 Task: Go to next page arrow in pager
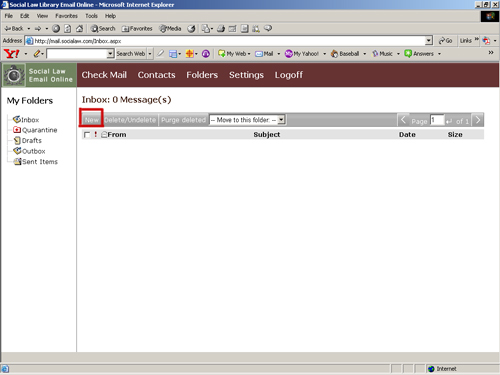click(478, 120)
